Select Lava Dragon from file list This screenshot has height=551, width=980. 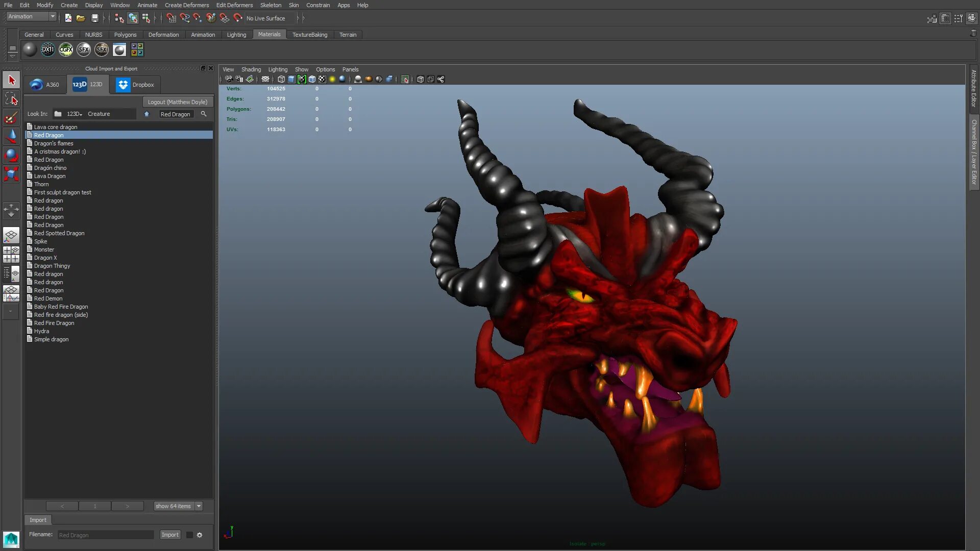coord(50,176)
